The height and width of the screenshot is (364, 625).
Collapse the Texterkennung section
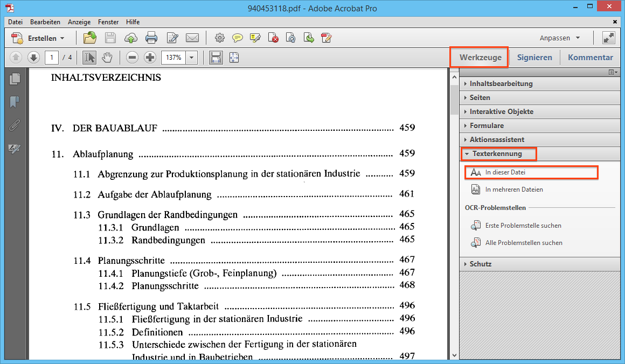coord(497,153)
